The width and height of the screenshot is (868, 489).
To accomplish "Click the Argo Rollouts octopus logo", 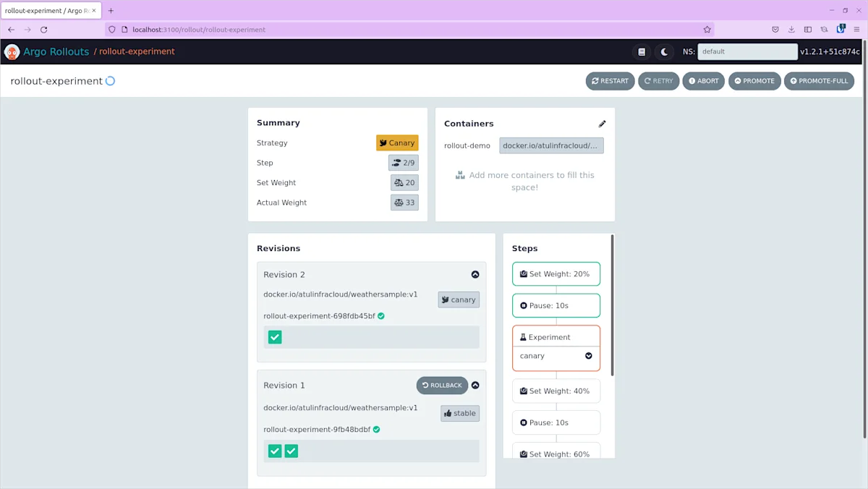I will point(12,51).
